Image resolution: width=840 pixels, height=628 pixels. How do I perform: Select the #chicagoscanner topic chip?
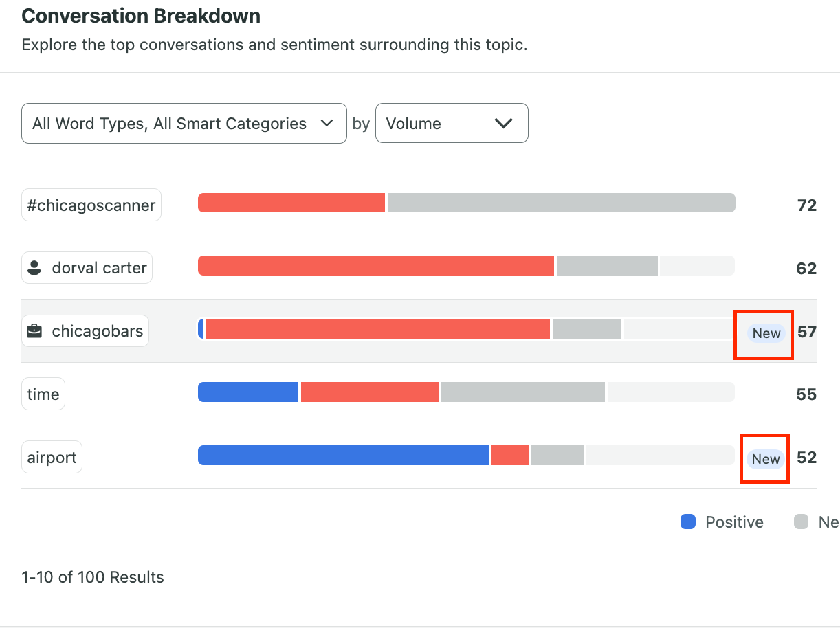pyautogui.click(x=91, y=204)
